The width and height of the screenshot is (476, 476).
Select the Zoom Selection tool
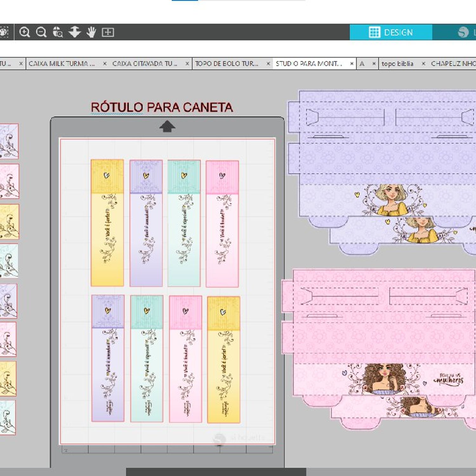pos(58,32)
